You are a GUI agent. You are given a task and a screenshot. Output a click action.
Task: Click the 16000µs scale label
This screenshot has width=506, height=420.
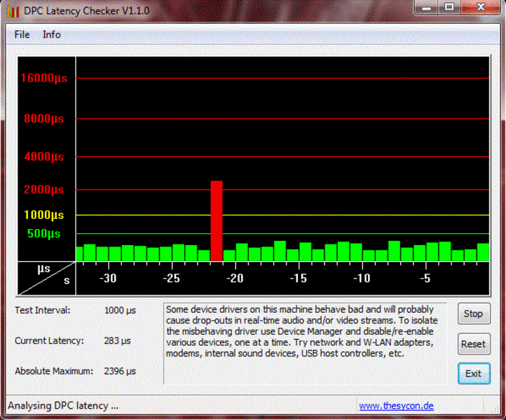44,78
